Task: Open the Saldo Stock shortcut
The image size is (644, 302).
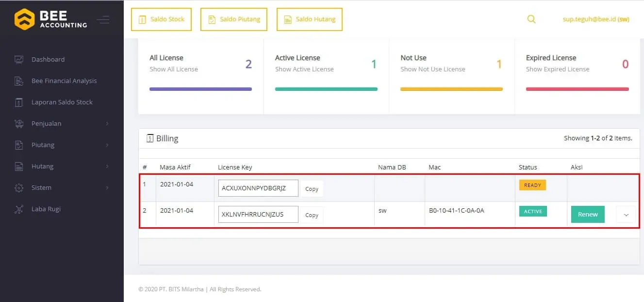Action: coord(161,19)
